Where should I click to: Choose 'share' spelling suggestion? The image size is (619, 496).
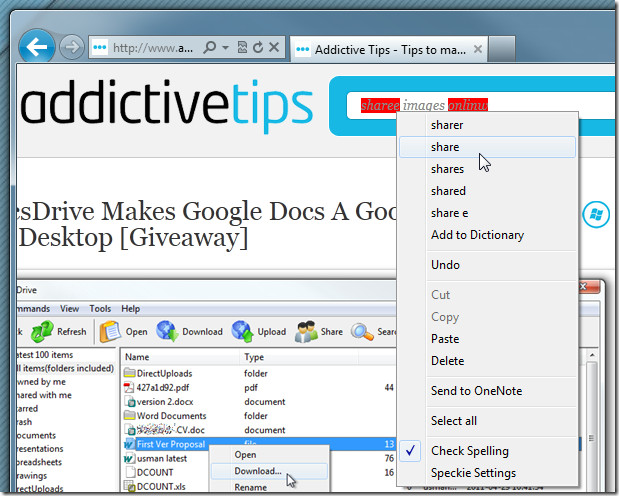tap(487, 147)
